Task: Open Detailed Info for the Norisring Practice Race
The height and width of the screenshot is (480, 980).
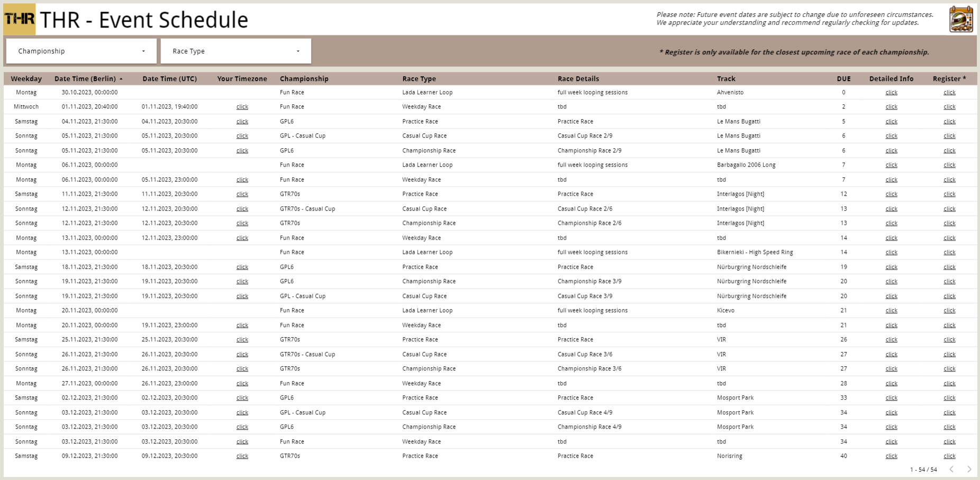Action: coord(891,456)
